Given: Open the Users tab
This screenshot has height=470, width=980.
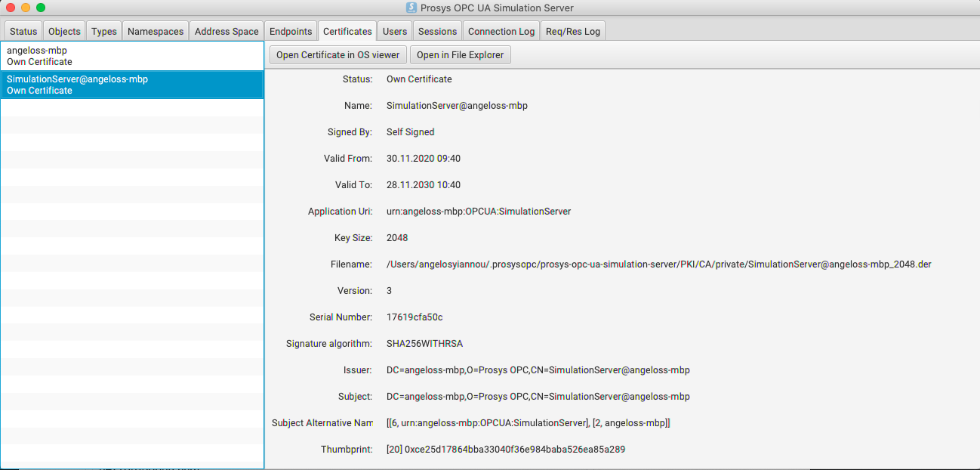Looking at the screenshot, I should (394, 31).
